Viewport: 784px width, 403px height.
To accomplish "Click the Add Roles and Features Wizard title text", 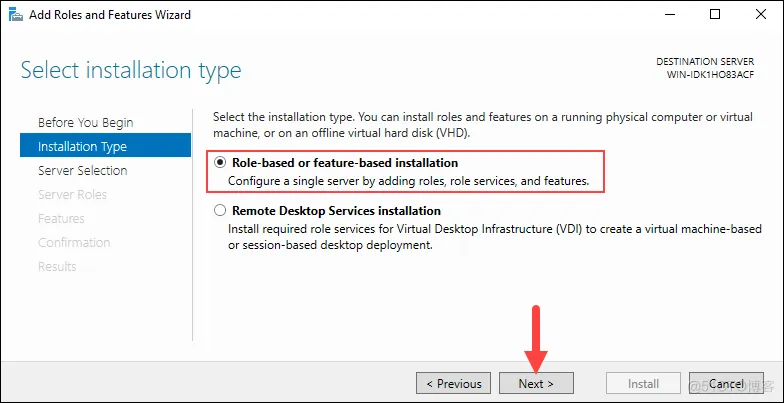I will (x=110, y=15).
